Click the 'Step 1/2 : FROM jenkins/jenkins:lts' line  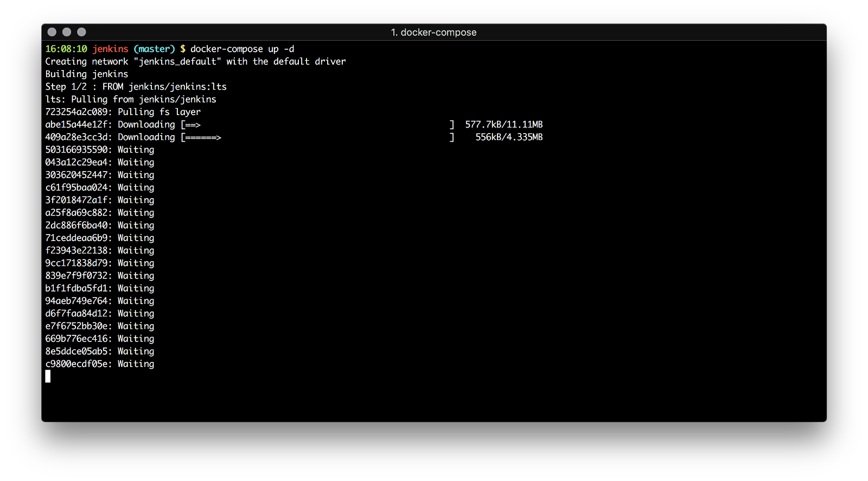136,86
